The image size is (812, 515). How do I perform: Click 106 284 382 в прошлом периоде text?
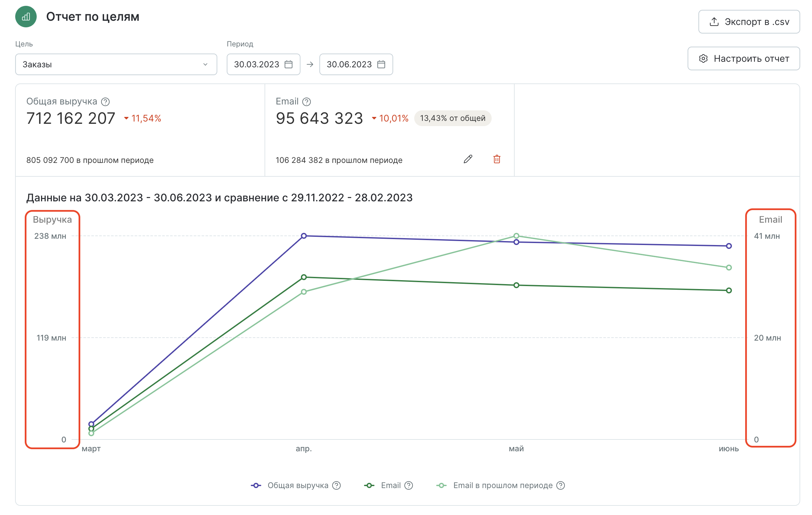(339, 160)
